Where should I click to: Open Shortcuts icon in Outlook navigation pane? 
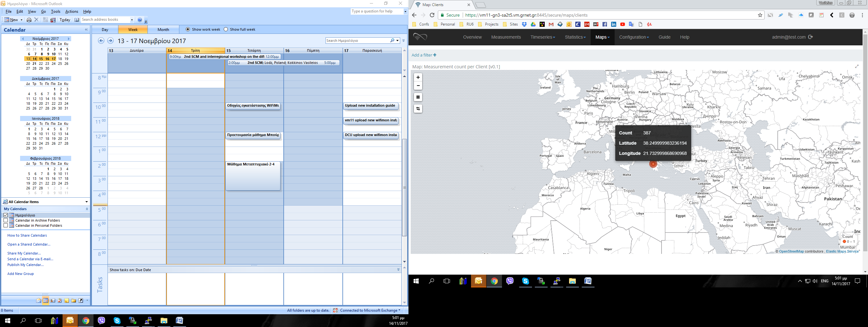click(81, 300)
